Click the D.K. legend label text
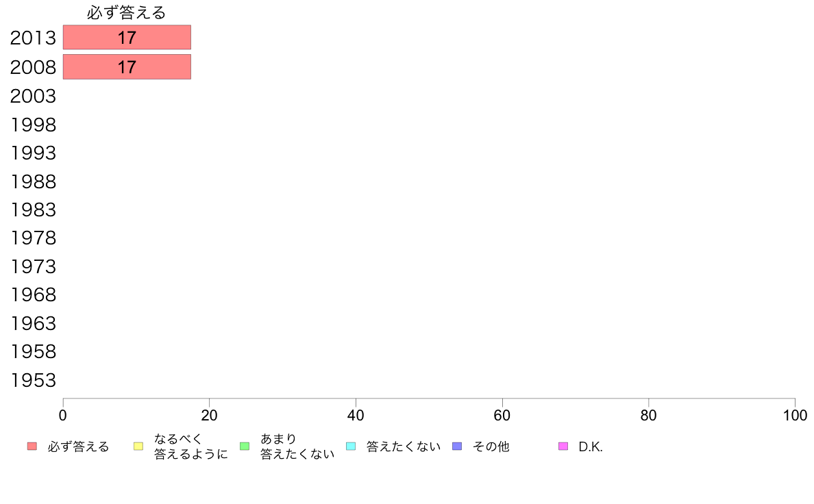Screen dimensions: 814x504 point(591,447)
